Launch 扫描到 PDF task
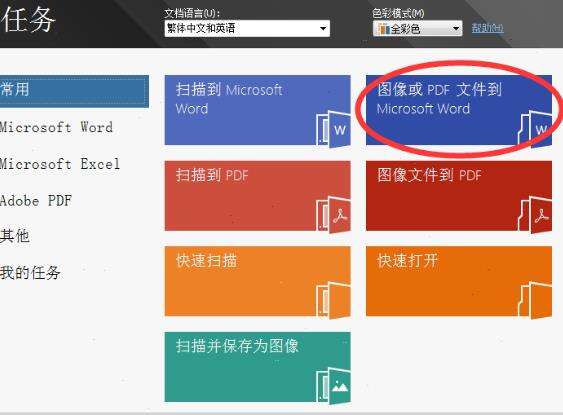Viewport: 563px width, 415px height. 257,196
